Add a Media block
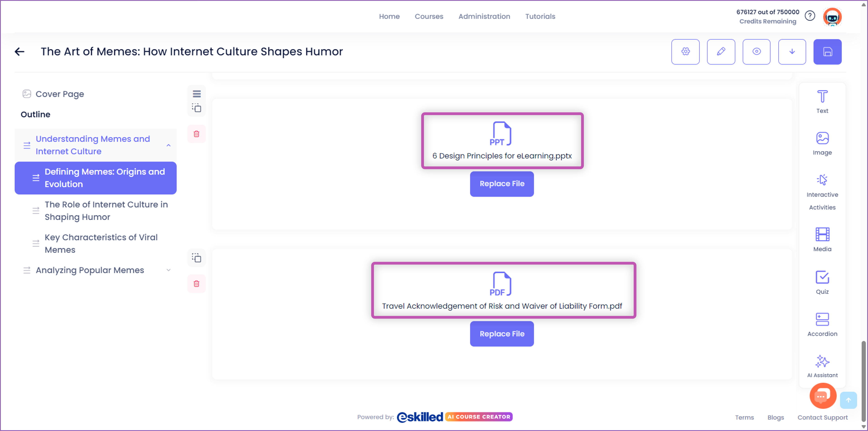 tap(822, 240)
